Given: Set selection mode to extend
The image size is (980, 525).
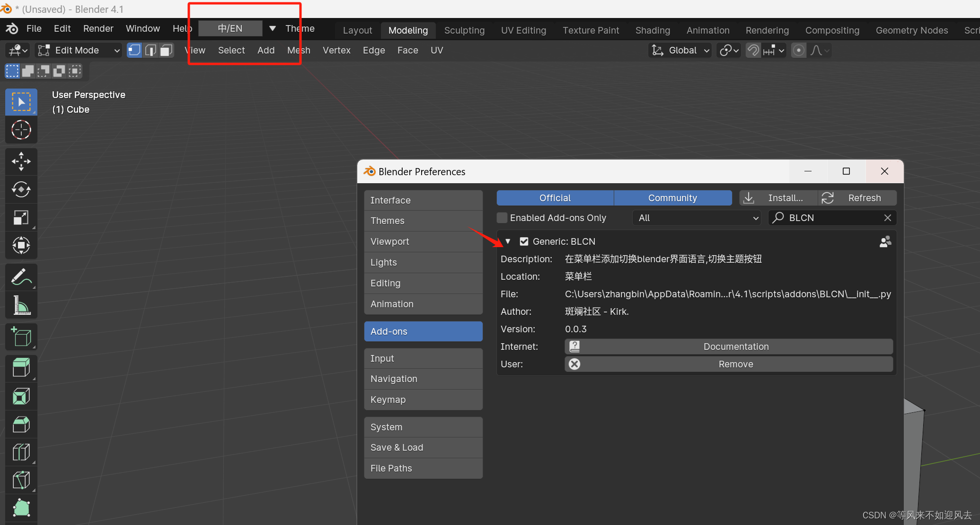Looking at the screenshot, I should [x=28, y=71].
